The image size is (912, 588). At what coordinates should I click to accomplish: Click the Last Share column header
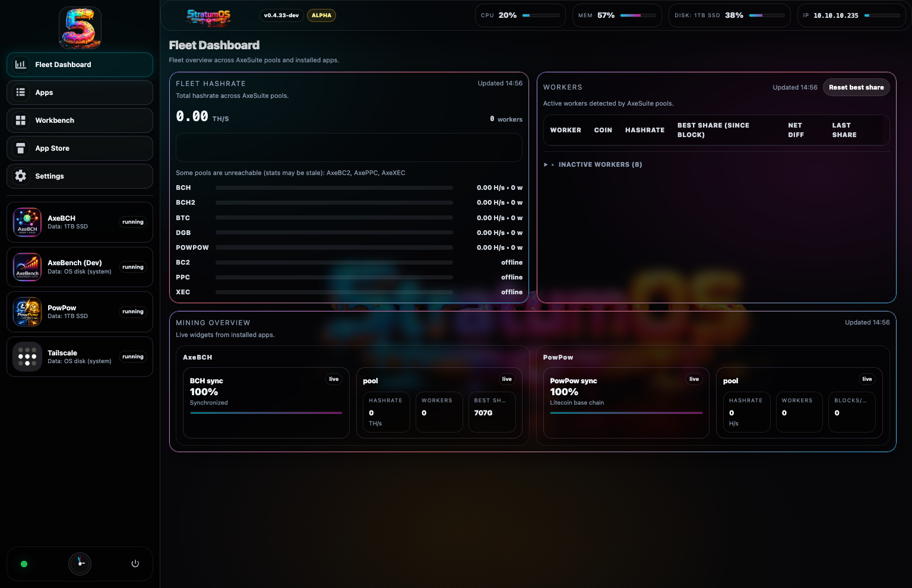(x=844, y=130)
